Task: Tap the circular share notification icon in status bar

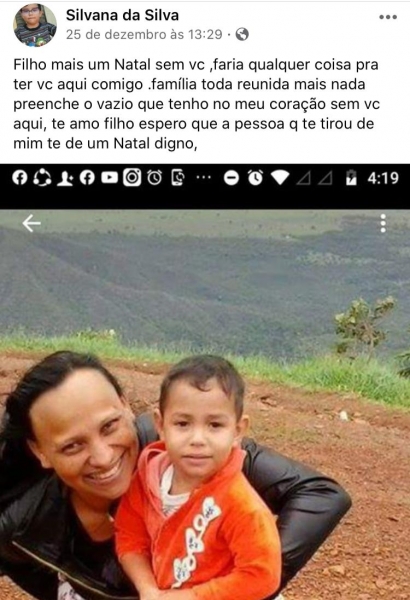Action: tap(42, 178)
